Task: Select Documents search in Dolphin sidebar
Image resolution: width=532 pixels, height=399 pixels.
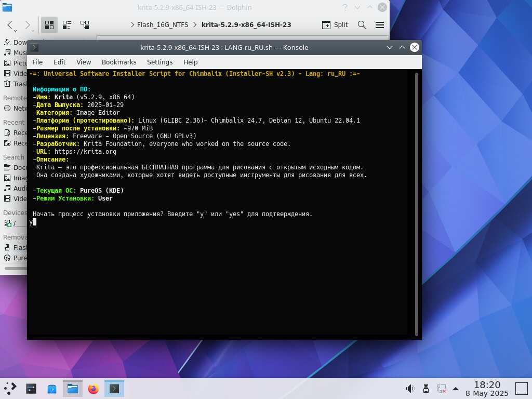Action: coord(15,167)
